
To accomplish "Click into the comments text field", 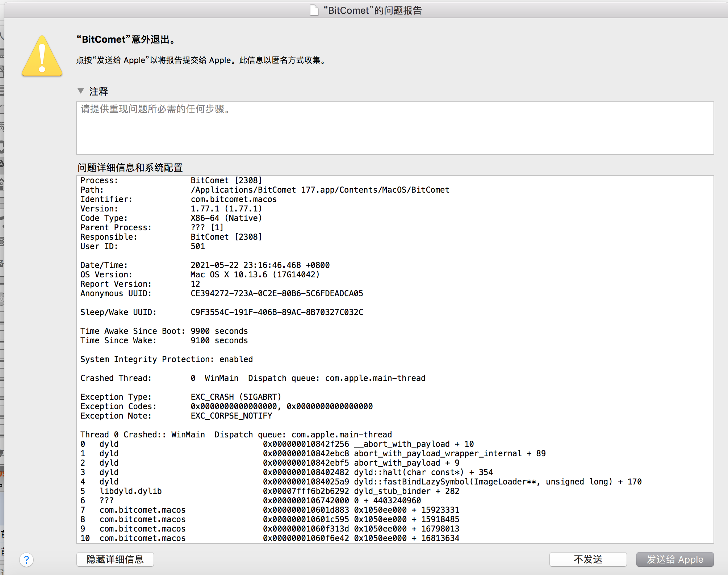I will coord(395,128).
